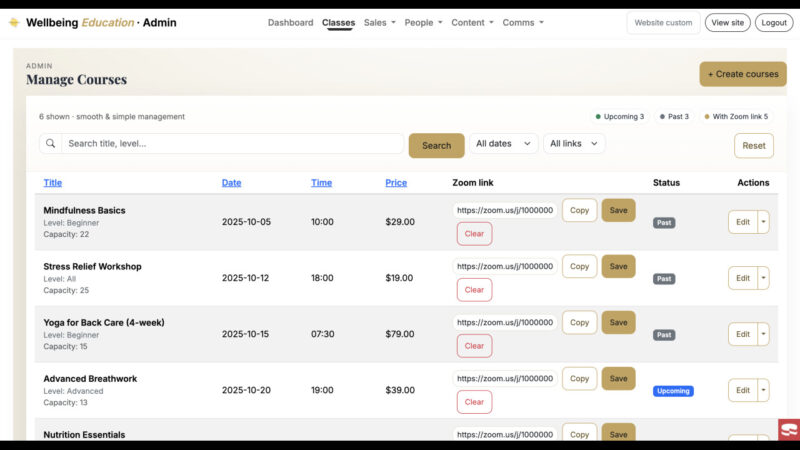
Task: Select the Yoga for Back Care (4-week) title
Action: (x=104, y=322)
